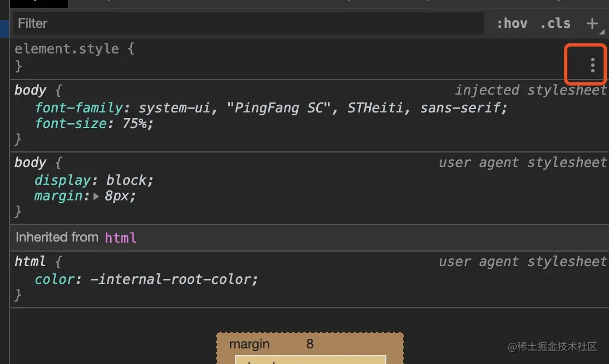Edit font-family value system-ui PingFang SC
This screenshot has height=364, width=609.
pyautogui.click(x=320, y=107)
